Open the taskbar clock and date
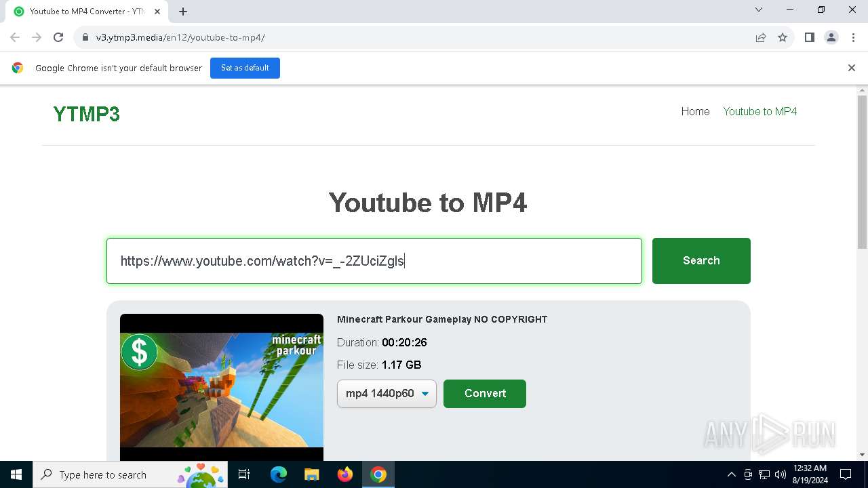The width and height of the screenshot is (868, 488). coord(810,474)
